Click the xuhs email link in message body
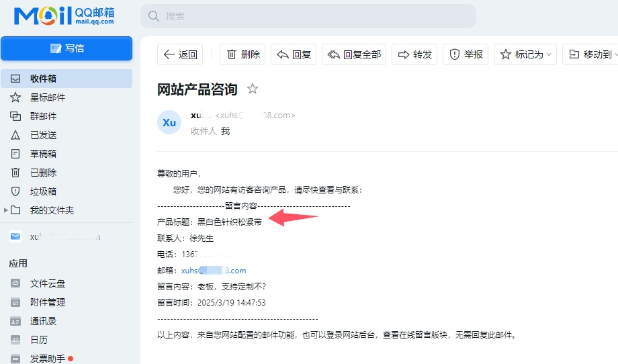Screen dimensions: 618x364 click(214, 271)
